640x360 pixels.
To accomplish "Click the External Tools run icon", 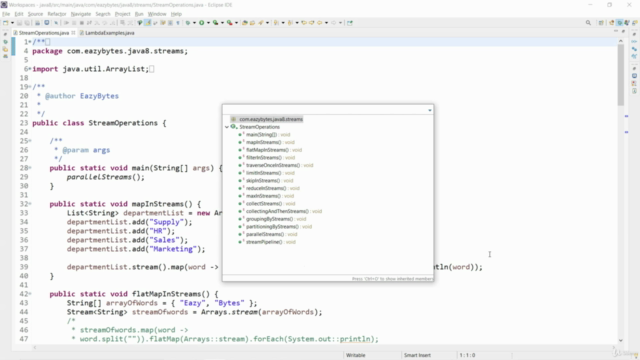I will click(x=229, y=23).
